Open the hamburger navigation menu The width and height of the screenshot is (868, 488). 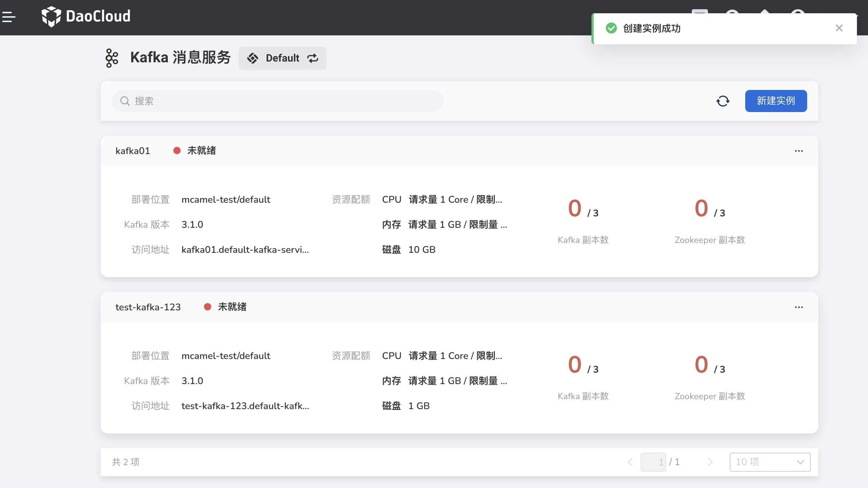click(x=8, y=17)
